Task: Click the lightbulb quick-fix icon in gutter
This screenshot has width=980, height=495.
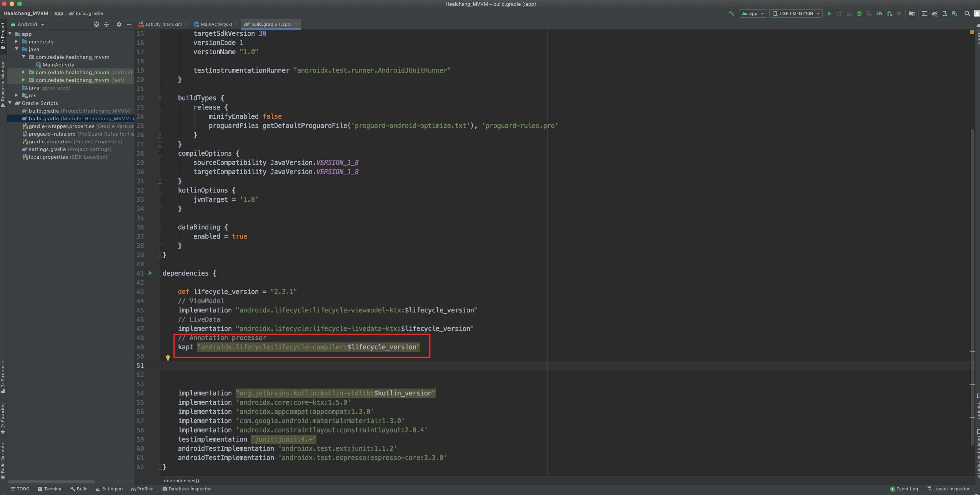Action: [x=168, y=357]
